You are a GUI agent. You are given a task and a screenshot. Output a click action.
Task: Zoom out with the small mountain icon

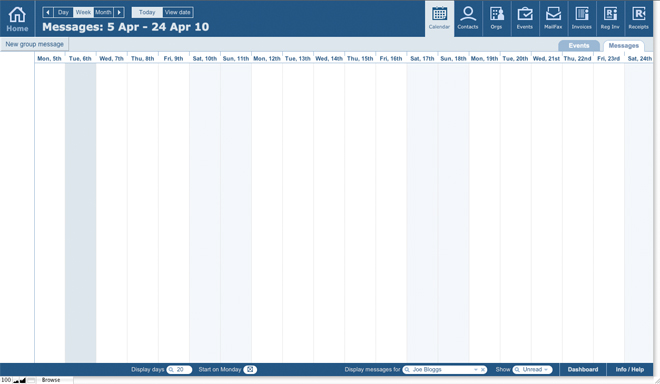click(16, 381)
